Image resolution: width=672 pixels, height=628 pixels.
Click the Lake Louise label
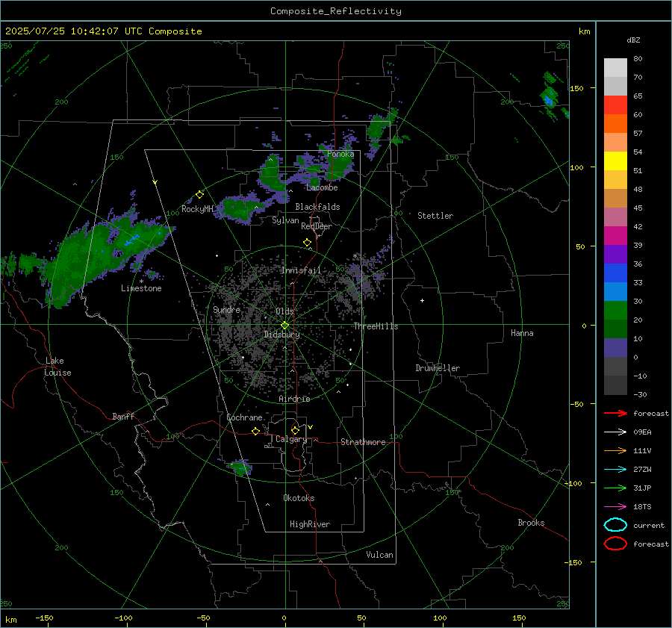coord(57,367)
